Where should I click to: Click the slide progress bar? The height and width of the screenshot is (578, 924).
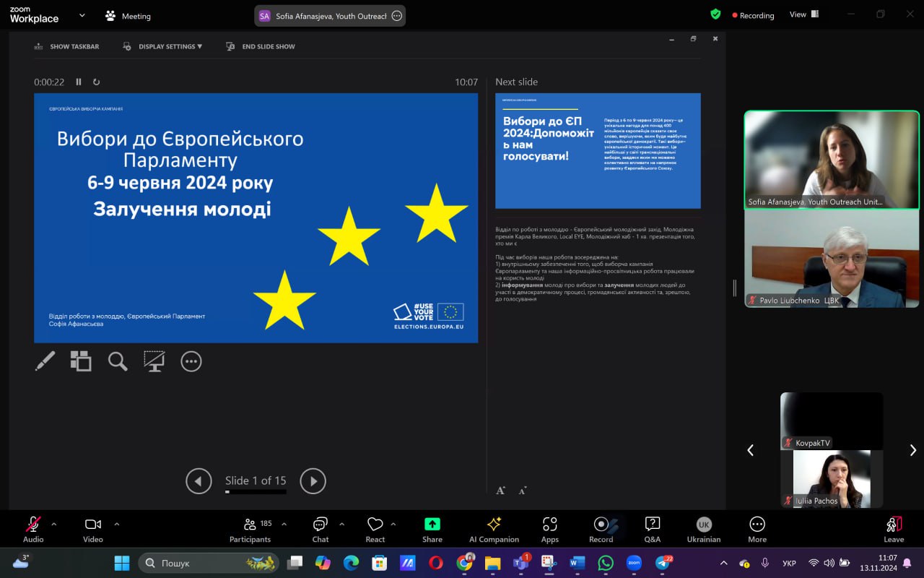click(256, 492)
